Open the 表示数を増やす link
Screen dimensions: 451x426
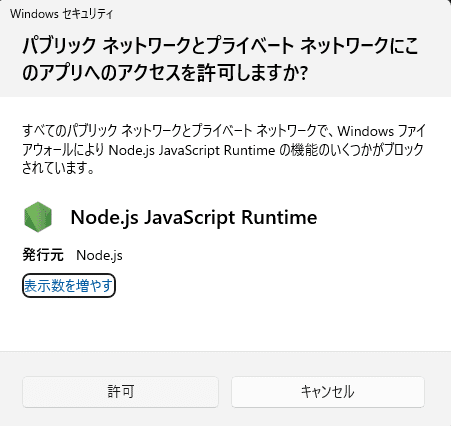[69, 286]
